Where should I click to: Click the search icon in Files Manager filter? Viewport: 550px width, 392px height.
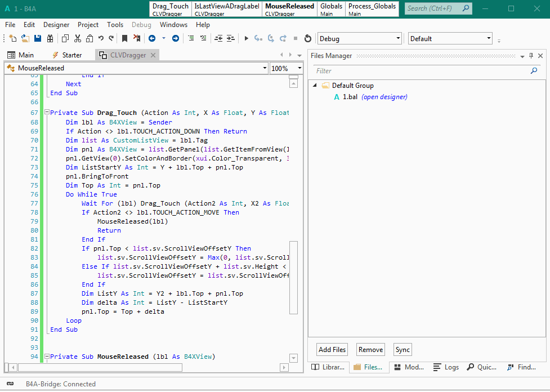(x=534, y=71)
